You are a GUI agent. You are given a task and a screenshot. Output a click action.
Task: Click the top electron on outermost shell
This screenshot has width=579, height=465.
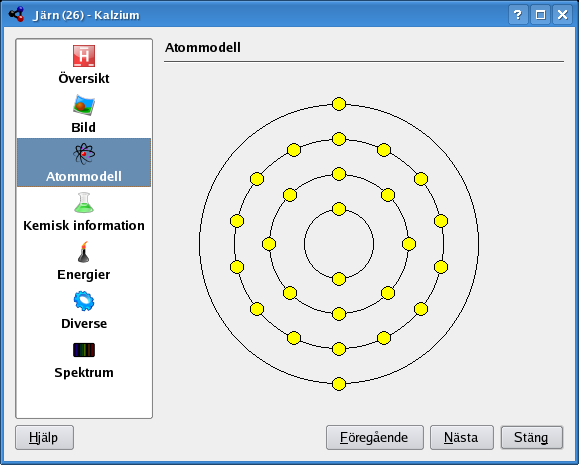point(339,104)
